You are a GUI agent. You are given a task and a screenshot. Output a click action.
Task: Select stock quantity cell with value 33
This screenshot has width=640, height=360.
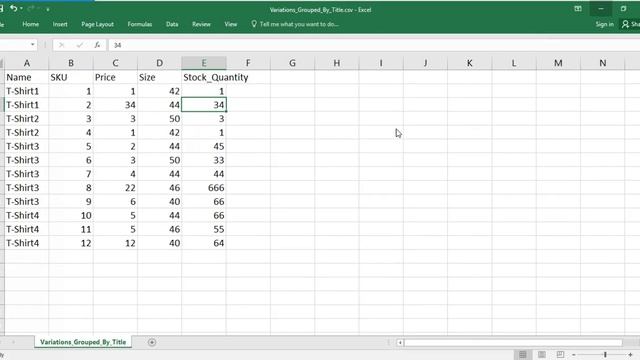(x=204, y=160)
